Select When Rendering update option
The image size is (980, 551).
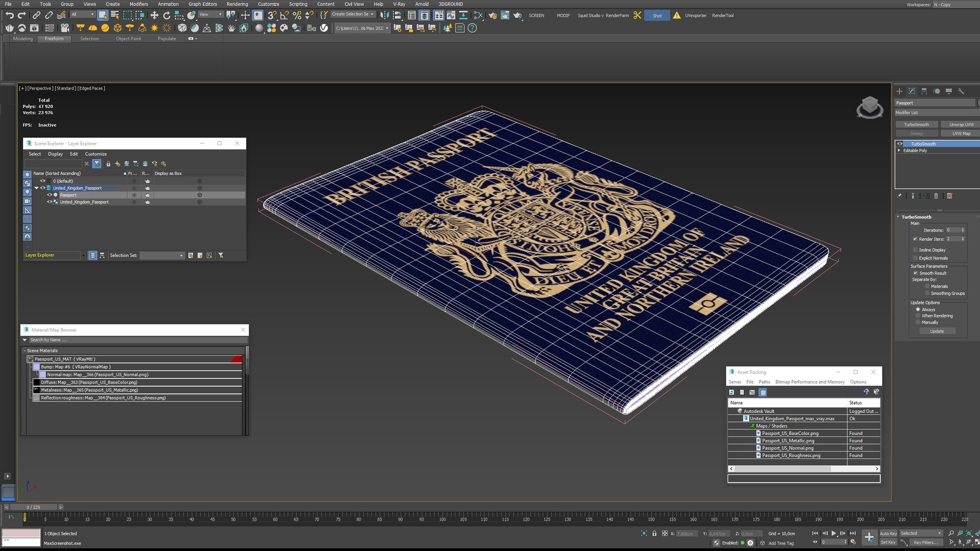tap(918, 316)
